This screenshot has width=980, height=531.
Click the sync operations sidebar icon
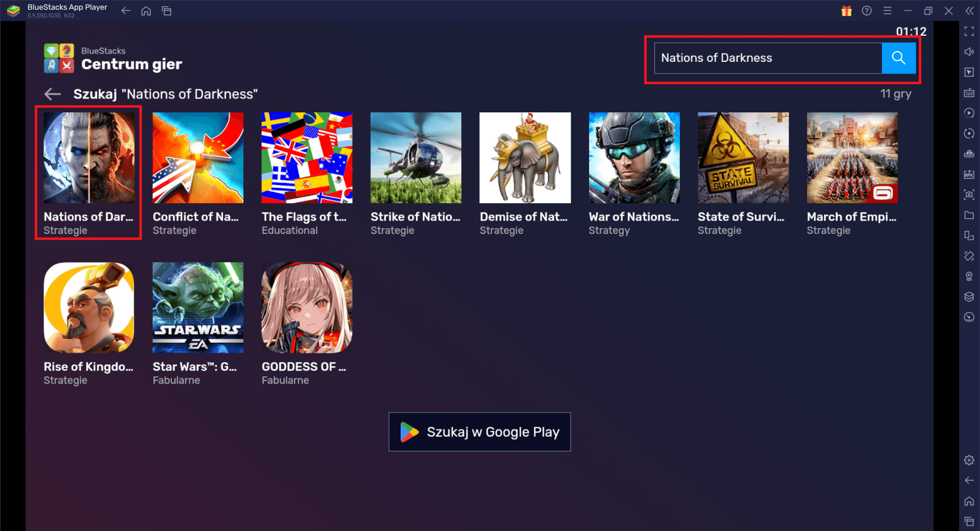[969, 133]
